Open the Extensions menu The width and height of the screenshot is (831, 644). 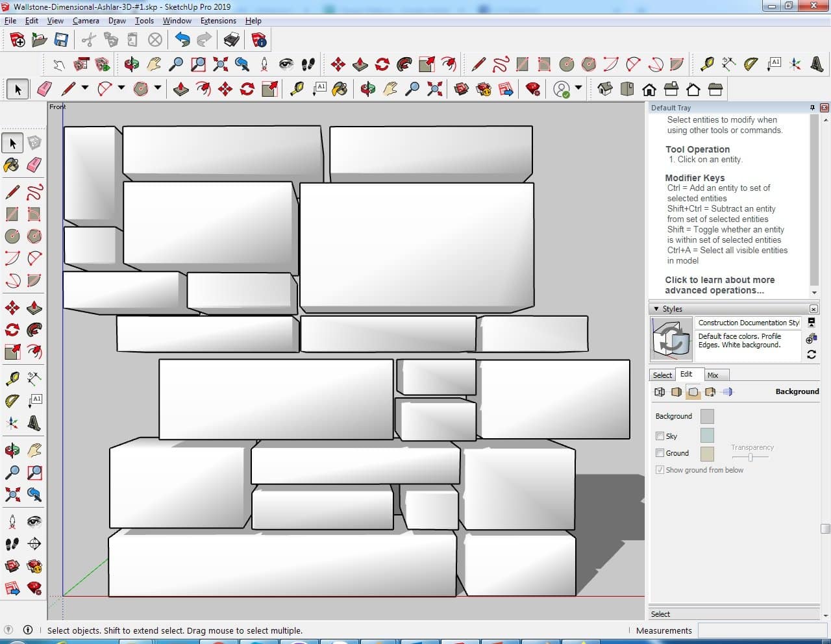[218, 21]
